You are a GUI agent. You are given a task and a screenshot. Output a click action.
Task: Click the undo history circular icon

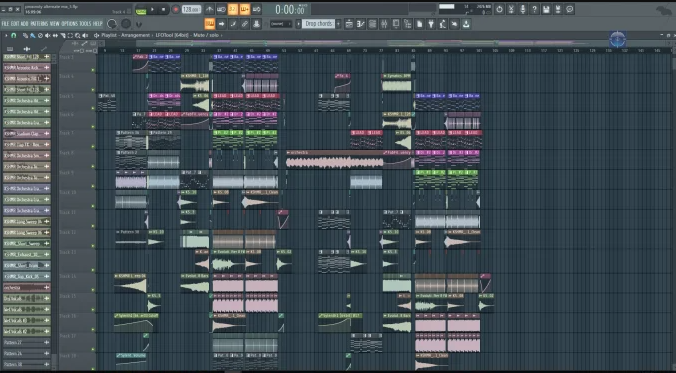[x=499, y=9]
